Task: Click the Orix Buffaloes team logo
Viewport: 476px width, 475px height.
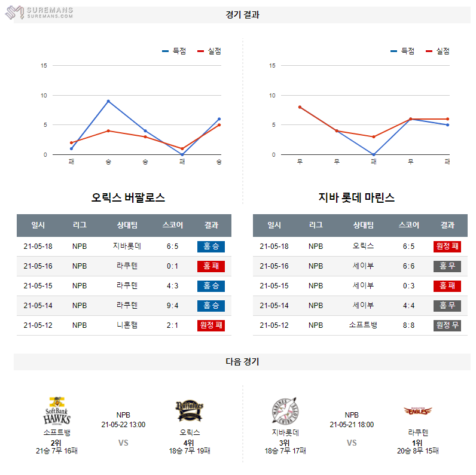Action: (x=190, y=411)
